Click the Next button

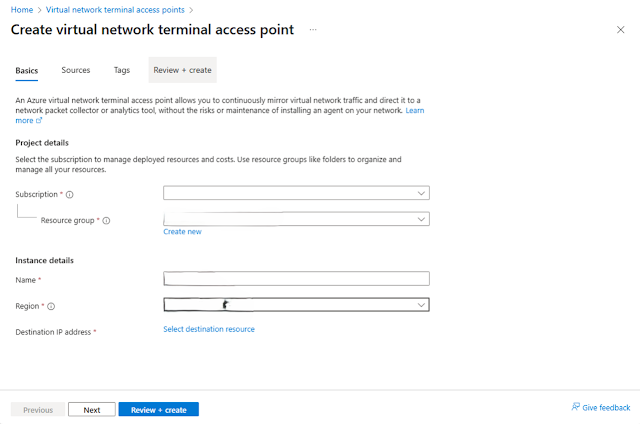[92, 409]
